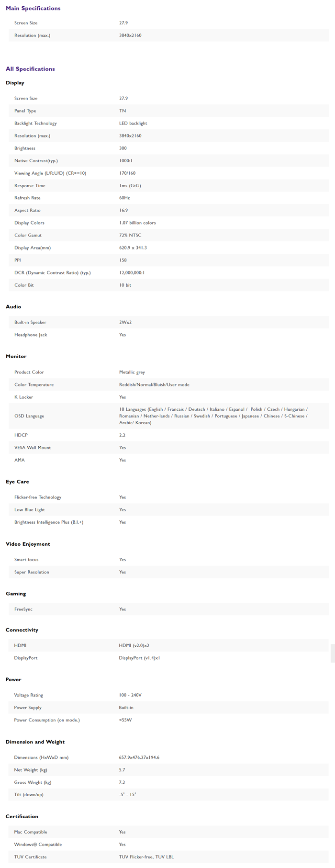Click the Brightness Intelligence Plus (B.I.+) label
The width and height of the screenshot is (335, 868).
[x=49, y=522]
